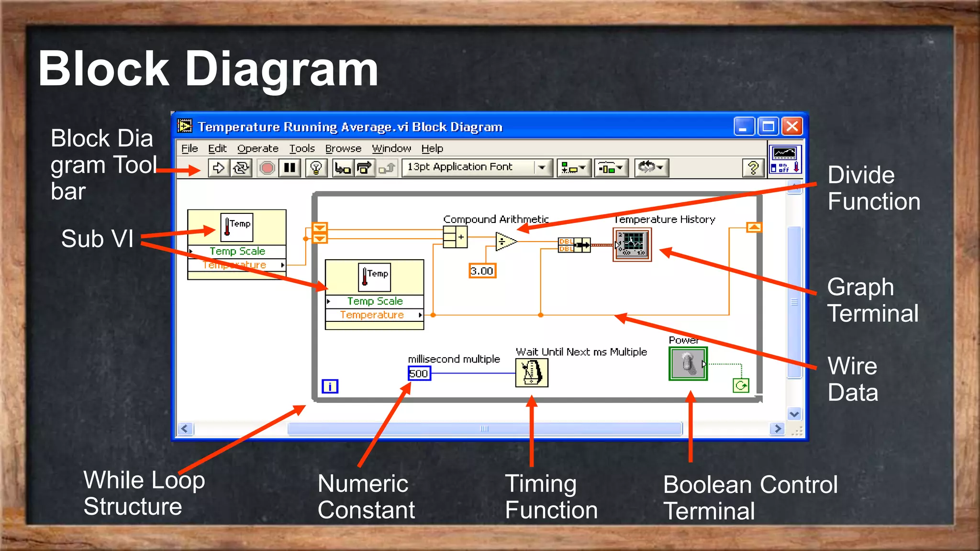Click the horizontal scrollbar thumb
980x551 pixels.
click(485, 429)
